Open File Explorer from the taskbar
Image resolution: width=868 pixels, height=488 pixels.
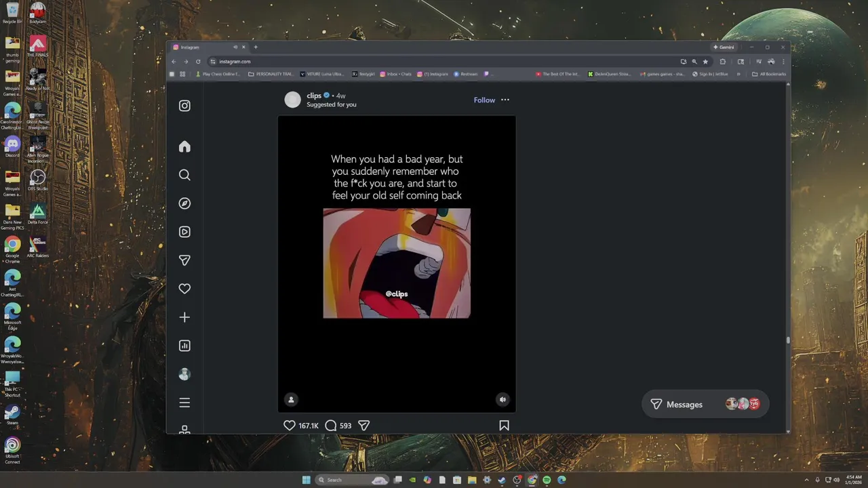[x=472, y=480]
